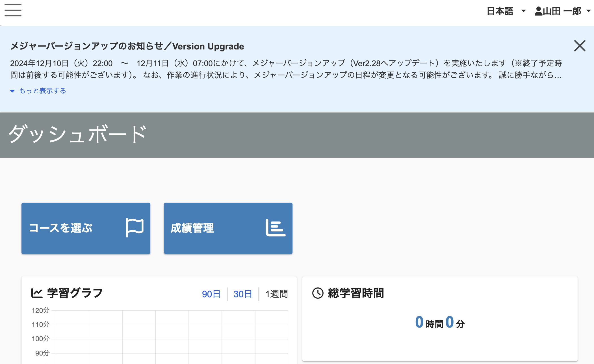Screen dimensions: 594x364
Task: Click the 総学習時間 heading
Action: tap(356, 293)
